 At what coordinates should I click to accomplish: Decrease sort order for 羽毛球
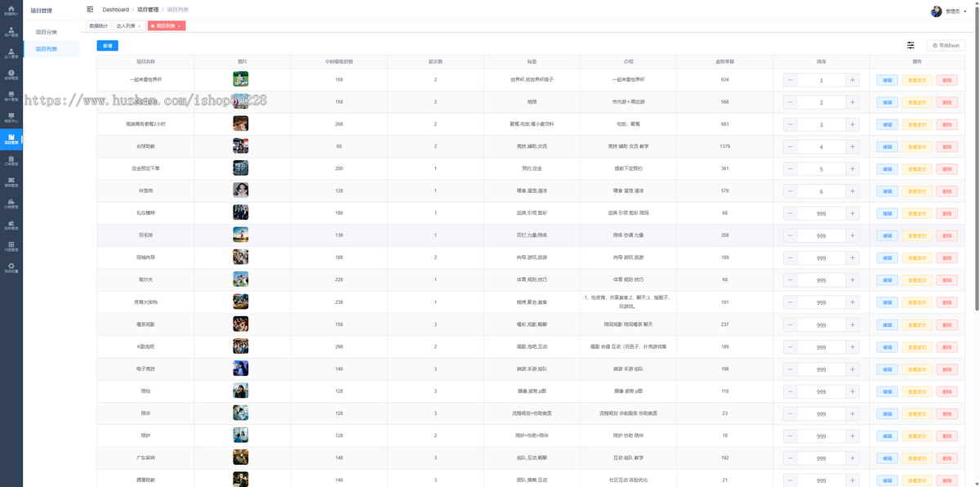tap(790, 235)
